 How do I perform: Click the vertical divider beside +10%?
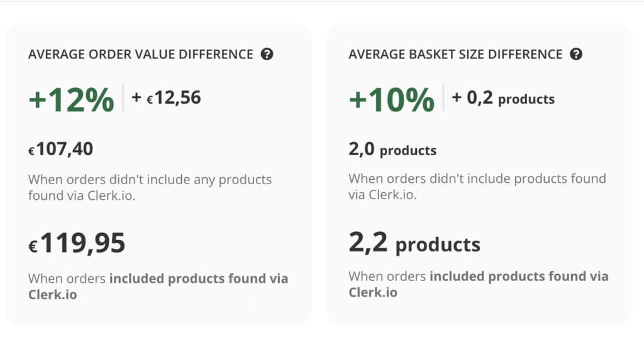pos(443,98)
